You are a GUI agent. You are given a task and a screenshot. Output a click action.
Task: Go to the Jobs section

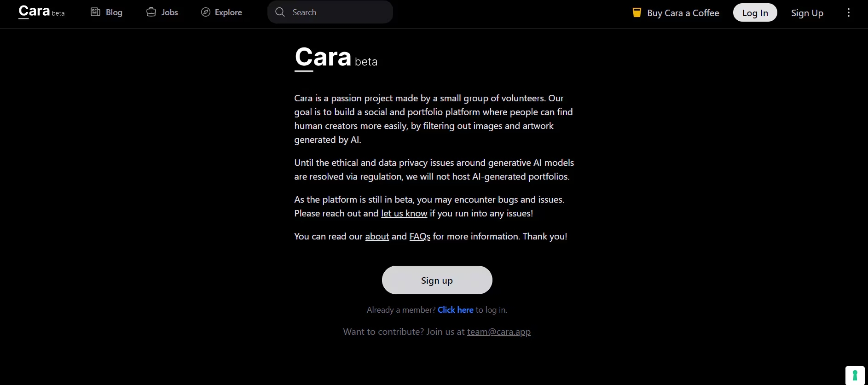pos(169,12)
